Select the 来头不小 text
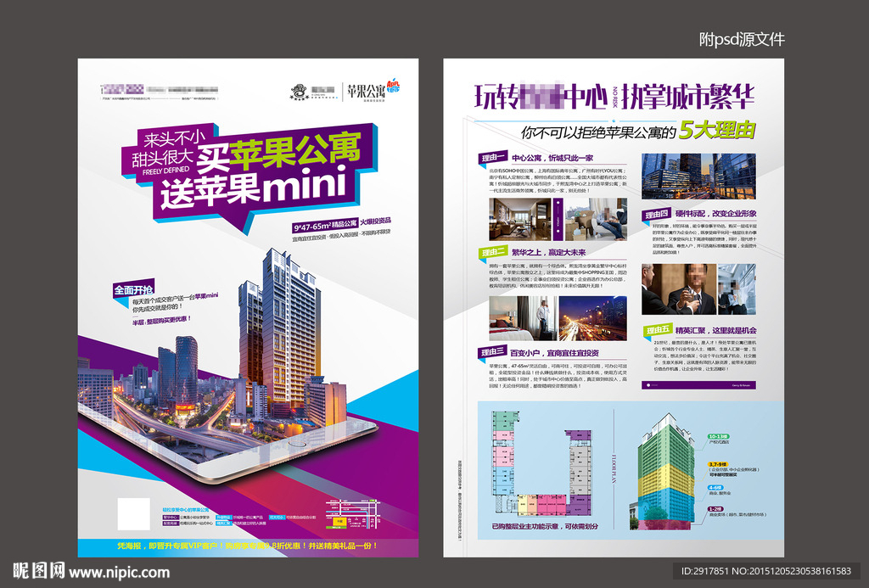 tap(174, 138)
